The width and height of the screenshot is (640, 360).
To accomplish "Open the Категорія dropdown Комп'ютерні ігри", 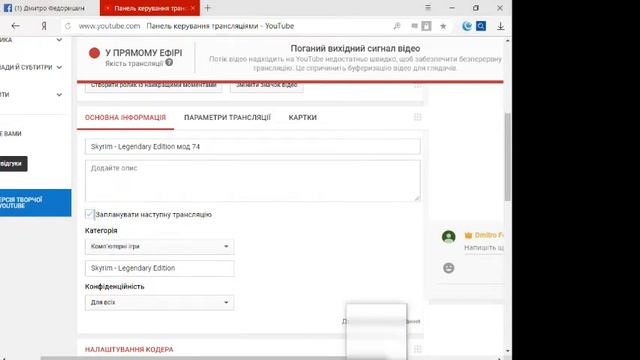I will pos(160,247).
